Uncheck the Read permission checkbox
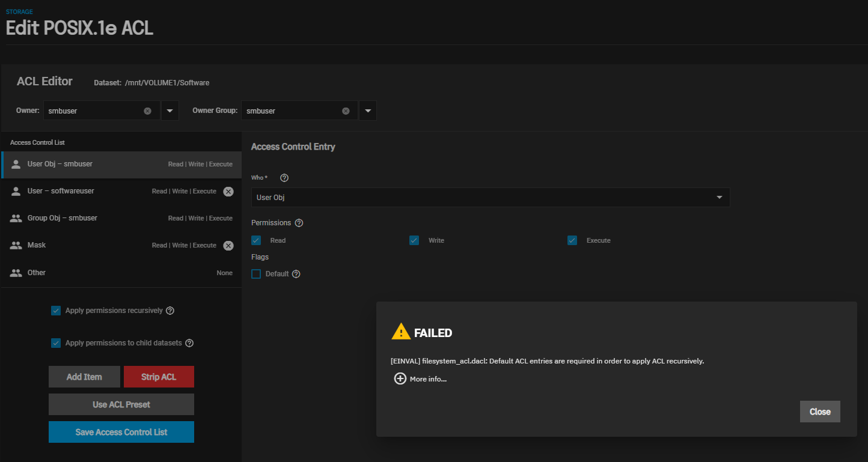Viewport: 868px width, 462px height. [256, 240]
